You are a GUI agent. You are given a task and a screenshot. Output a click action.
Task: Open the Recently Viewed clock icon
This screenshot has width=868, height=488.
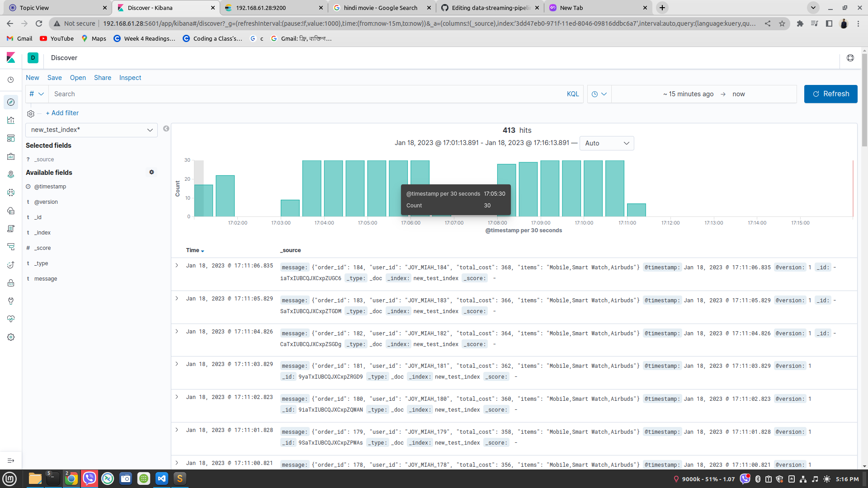[11, 80]
